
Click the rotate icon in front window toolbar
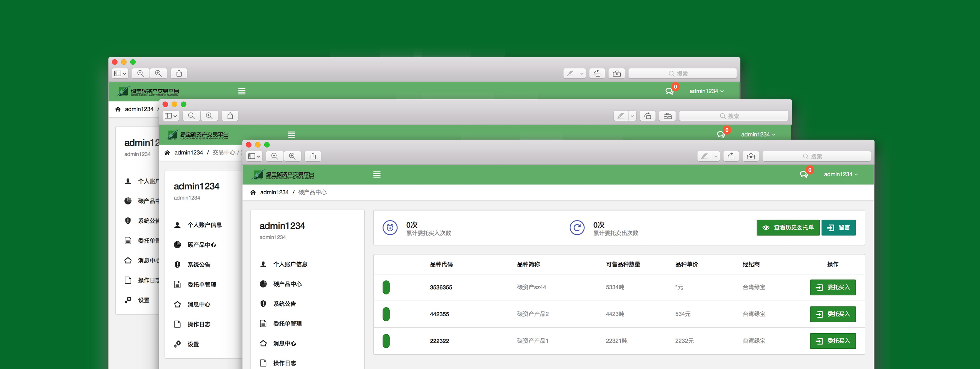(x=731, y=156)
